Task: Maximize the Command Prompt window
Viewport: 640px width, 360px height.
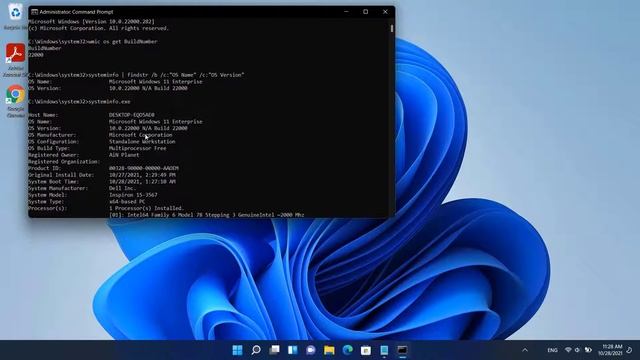Action: [x=366, y=12]
